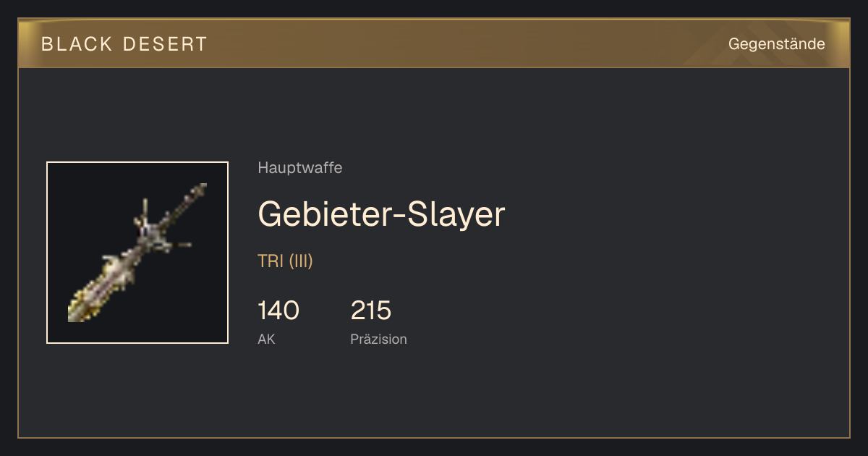
Task: Click the 140 attack value
Action: pos(278,311)
